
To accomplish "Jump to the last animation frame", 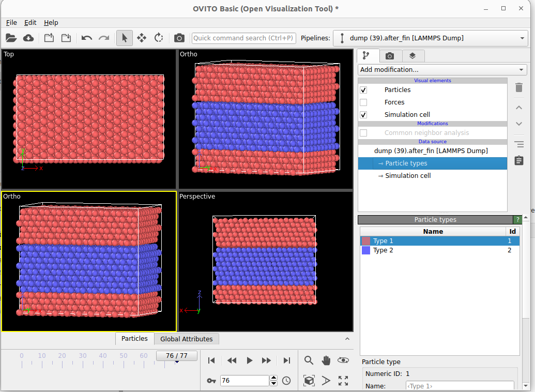I will tap(287, 360).
